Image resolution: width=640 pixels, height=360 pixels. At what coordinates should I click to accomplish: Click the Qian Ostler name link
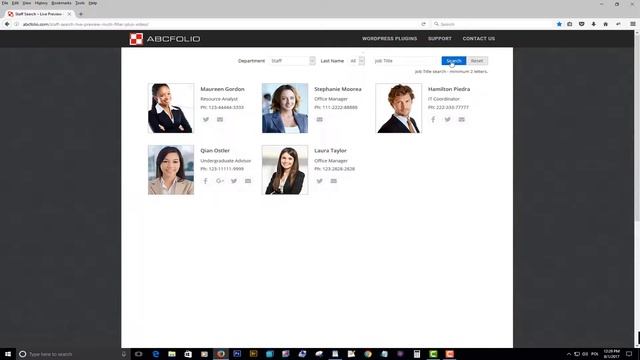coord(215,151)
